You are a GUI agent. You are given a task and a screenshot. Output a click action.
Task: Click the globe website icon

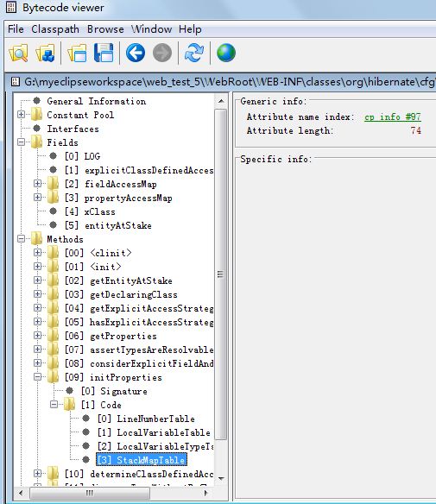coord(226,53)
